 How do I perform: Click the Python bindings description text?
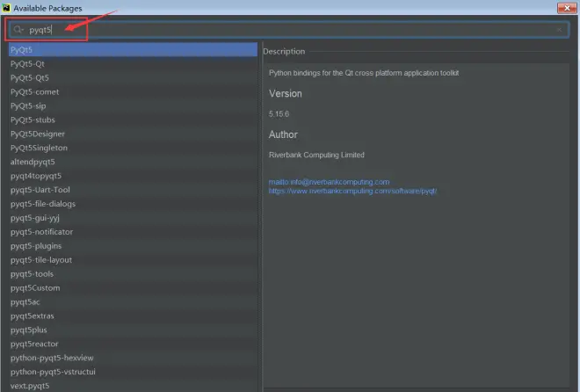point(364,73)
